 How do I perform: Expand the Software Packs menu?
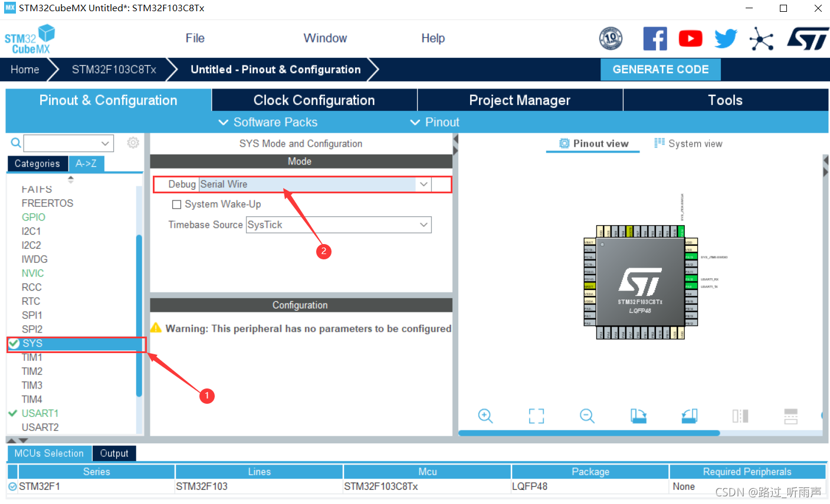[x=268, y=122]
